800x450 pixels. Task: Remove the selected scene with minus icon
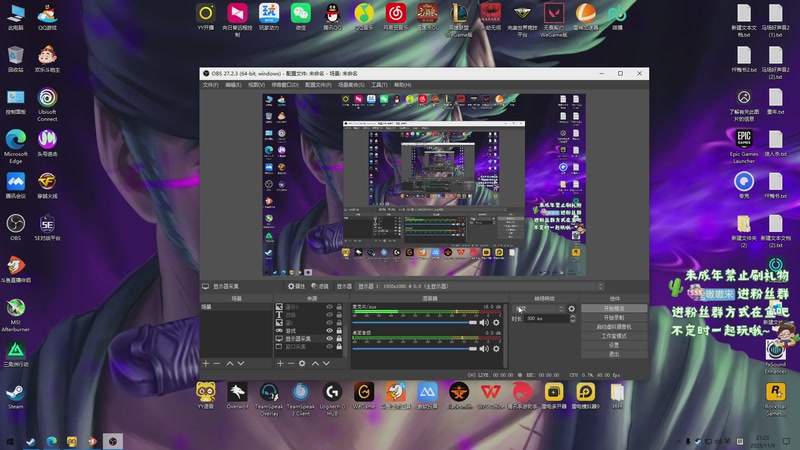click(x=216, y=363)
